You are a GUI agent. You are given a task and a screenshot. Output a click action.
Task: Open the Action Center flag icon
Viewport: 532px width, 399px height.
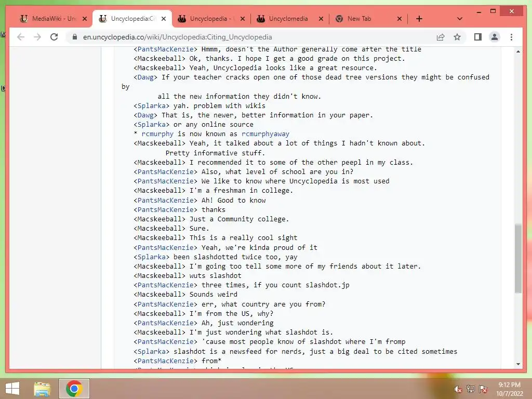(483, 389)
